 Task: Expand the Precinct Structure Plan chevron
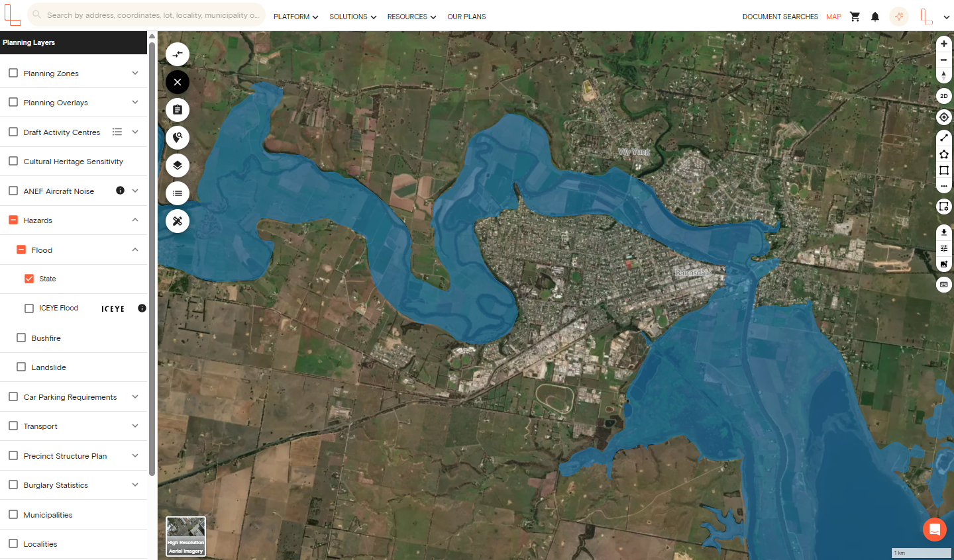click(x=135, y=455)
